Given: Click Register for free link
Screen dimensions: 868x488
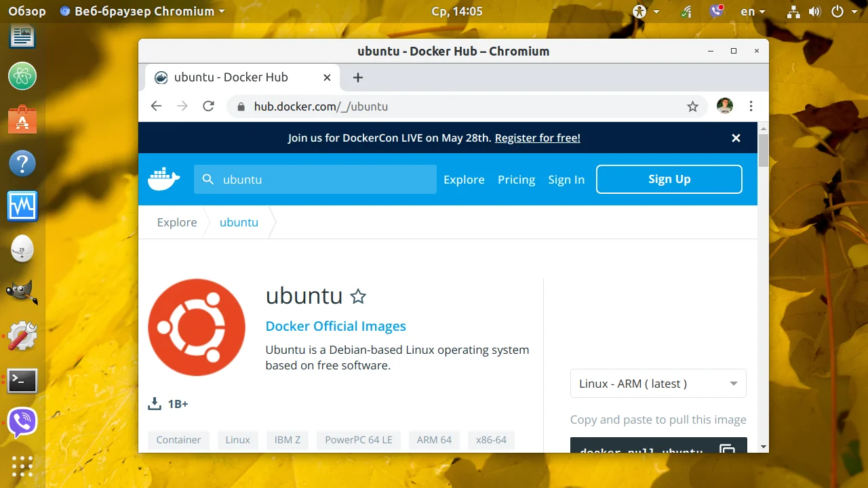Looking at the screenshot, I should tap(538, 138).
